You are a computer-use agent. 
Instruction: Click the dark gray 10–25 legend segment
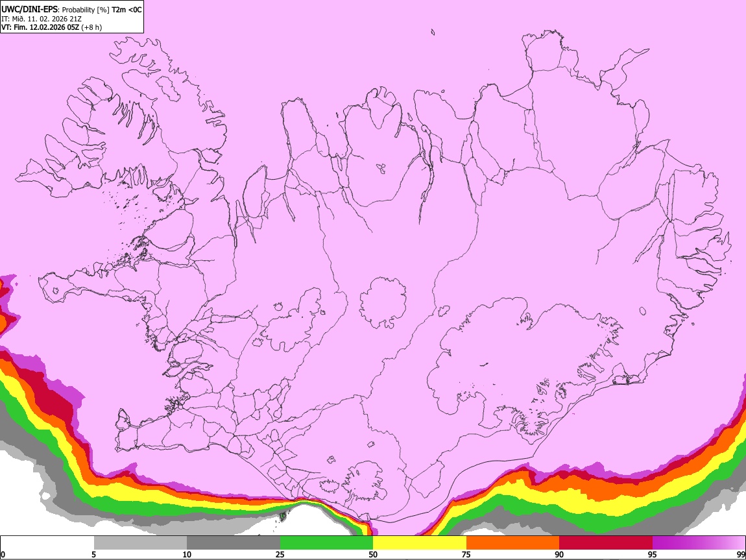click(234, 543)
